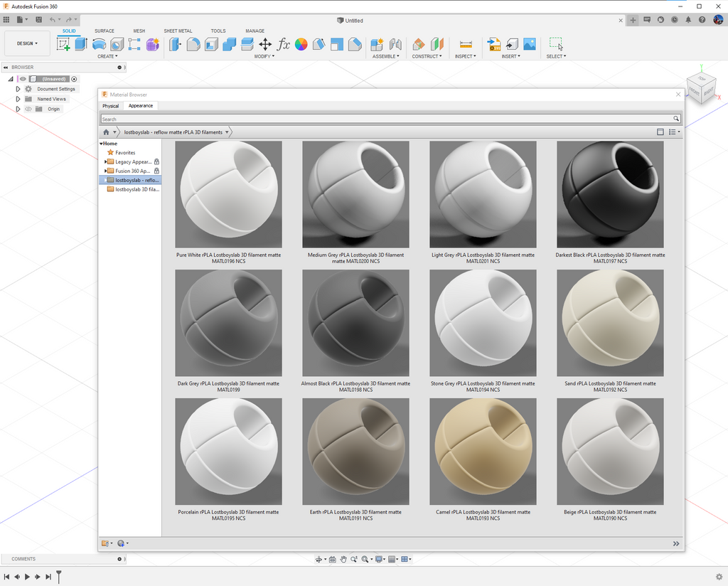The height and width of the screenshot is (586, 728).
Task: Select the Combine tool
Action: pyautogui.click(x=230, y=44)
